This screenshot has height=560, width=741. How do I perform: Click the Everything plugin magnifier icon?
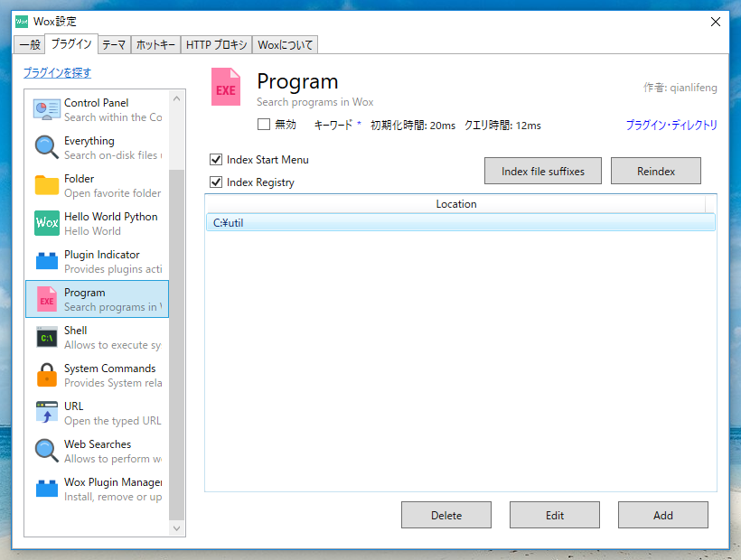pos(47,147)
